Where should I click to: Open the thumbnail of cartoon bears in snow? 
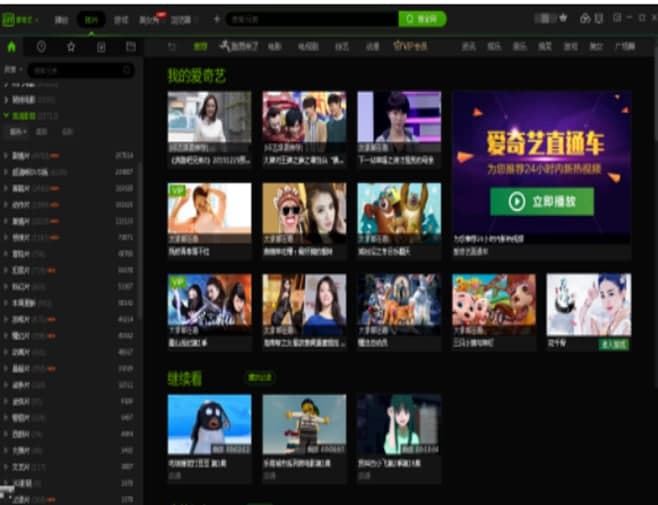(x=399, y=213)
